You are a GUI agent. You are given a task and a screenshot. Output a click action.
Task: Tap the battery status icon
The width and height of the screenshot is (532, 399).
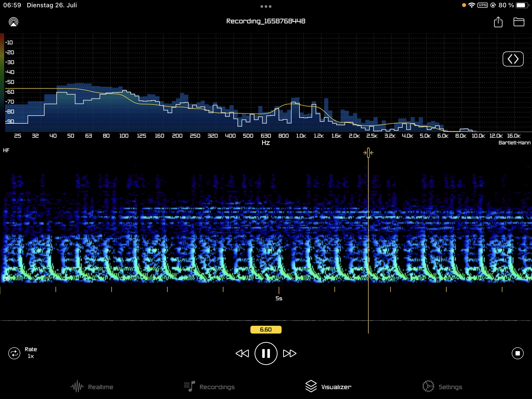(522, 5)
